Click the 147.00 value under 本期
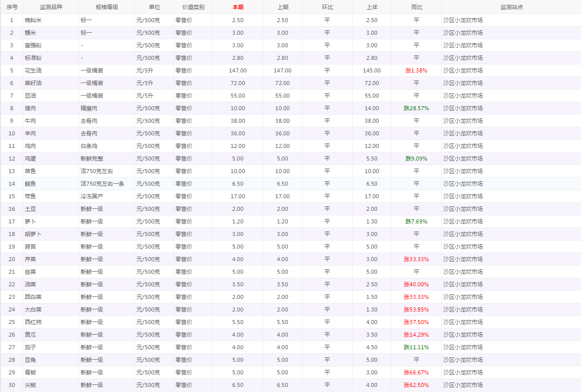581x392 pixels. 237,70
